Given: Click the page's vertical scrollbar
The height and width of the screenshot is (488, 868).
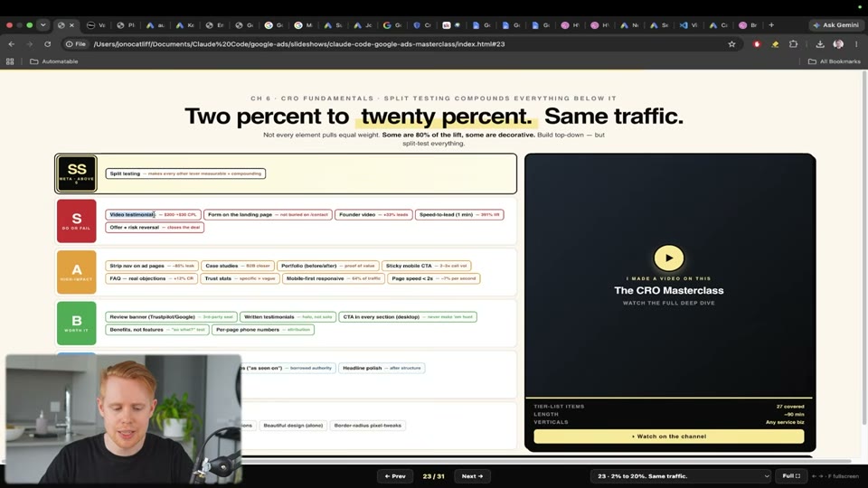Looking at the screenshot, I should (864, 249).
